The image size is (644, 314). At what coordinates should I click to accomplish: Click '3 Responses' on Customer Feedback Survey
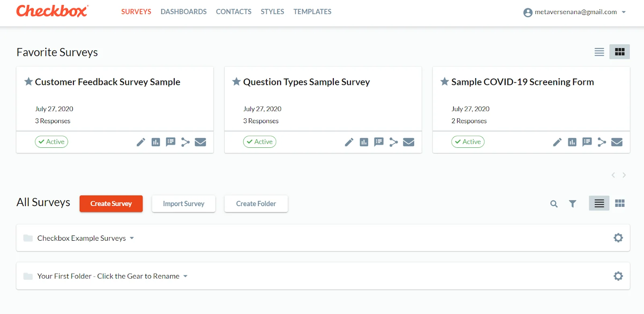point(53,121)
